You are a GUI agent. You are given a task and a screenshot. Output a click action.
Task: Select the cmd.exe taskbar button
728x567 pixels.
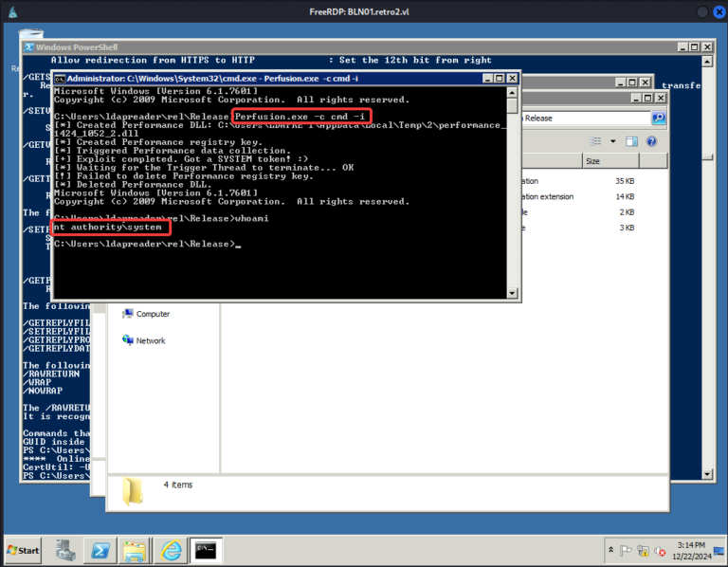[206, 550]
